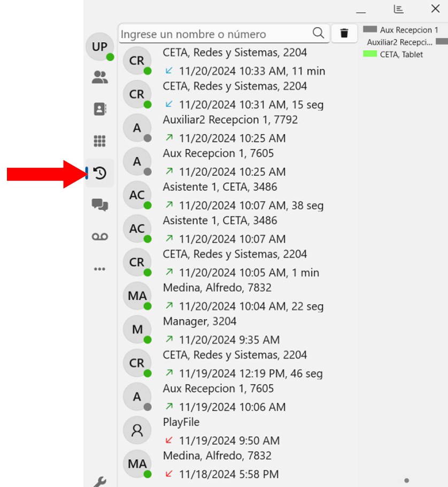This screenshot has width=448, height=487.
Task: Click the green CETA, Tablet status swatch
Action: pyautogui.click(x=370, y=54)
